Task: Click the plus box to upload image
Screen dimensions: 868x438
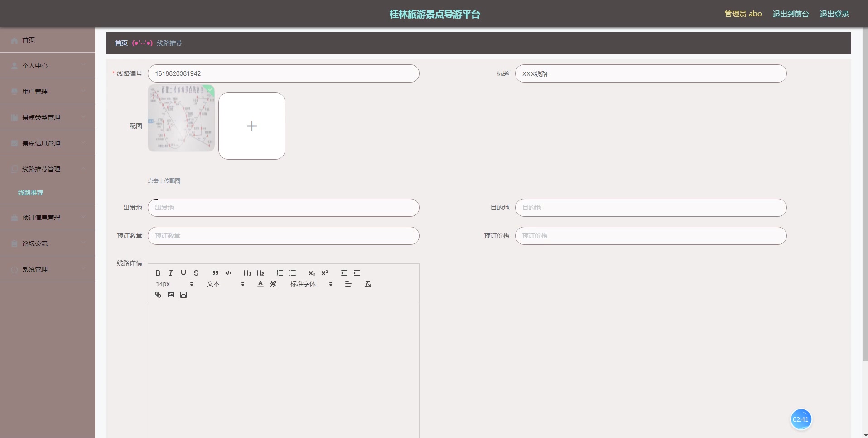Action: pos(252,126)
